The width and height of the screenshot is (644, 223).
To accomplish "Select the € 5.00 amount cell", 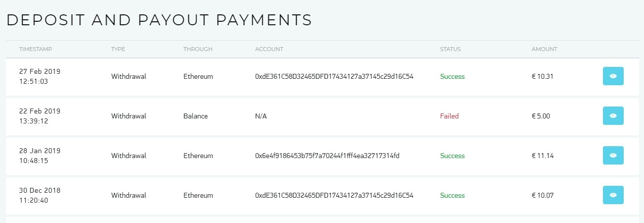I will [x=541, y=116].
